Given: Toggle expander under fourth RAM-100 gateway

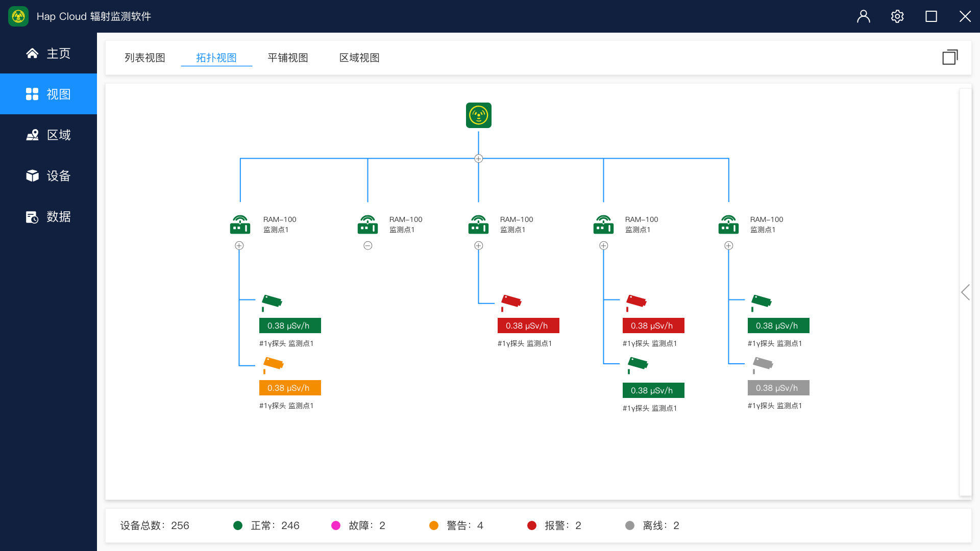Looking at the screenshot, I should click(604, 246).
